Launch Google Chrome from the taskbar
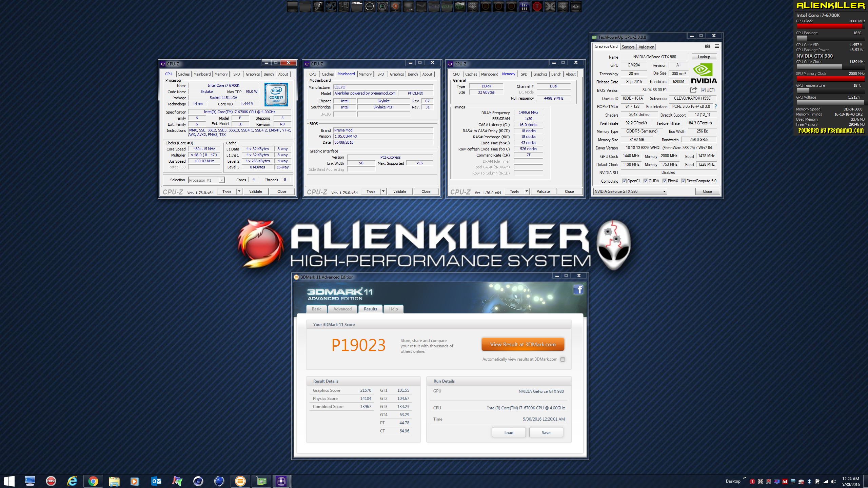868x488 pixels. click(93, 481)
